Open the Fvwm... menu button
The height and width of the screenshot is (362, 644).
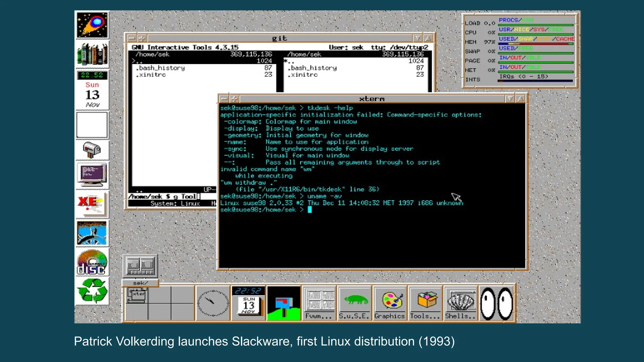[319, 303]
